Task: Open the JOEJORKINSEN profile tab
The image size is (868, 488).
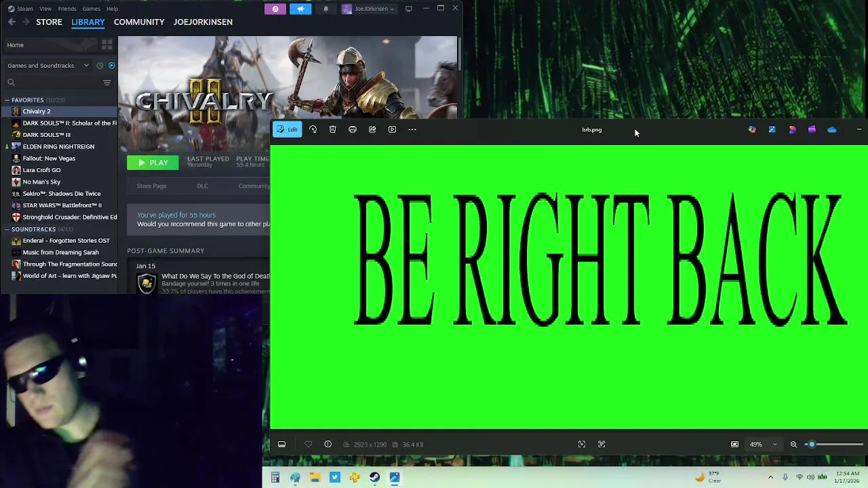Action: [x=203, y=22]
